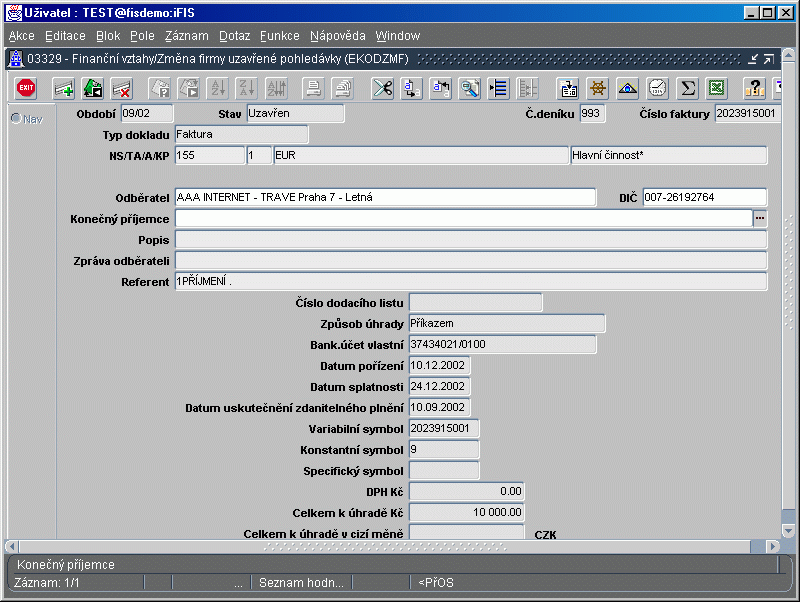Open the Funkce menu

pos(280,36)
